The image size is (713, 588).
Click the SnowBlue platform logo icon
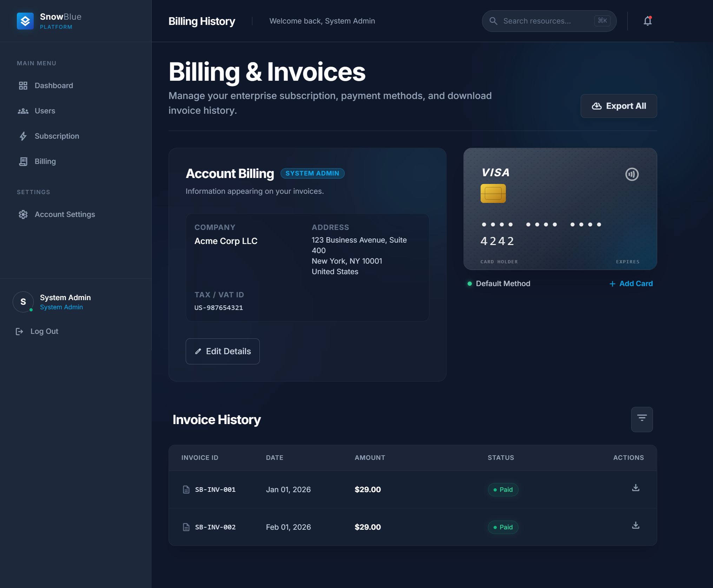point(25,21)
